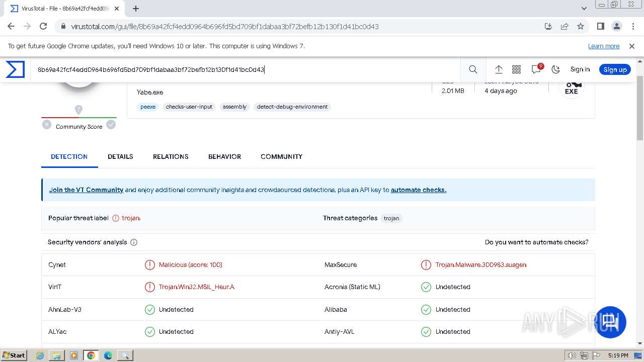Click Malicious (score: 100) text

click(x=191, y=265)
